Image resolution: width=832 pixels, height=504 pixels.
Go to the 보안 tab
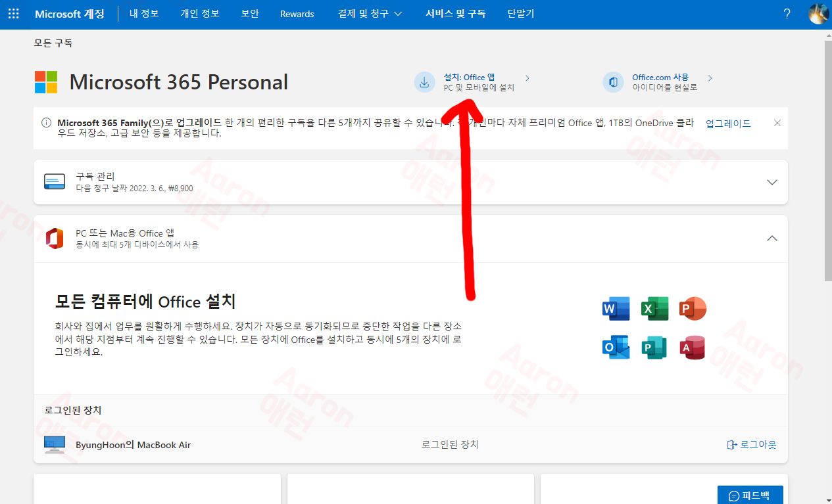250,14
